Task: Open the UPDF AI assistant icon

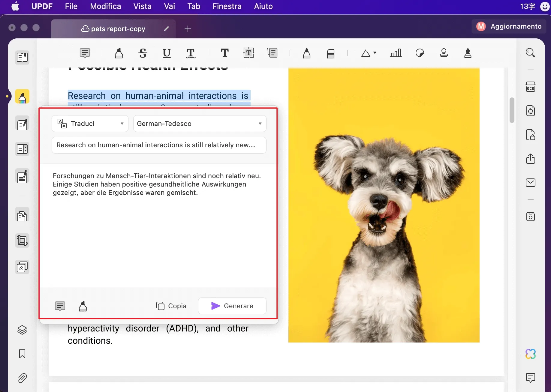Action: click(x=530, y=354)
